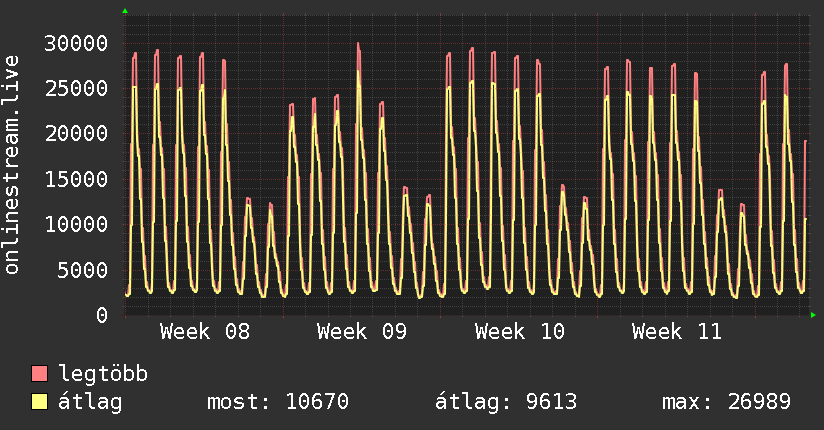Select the Week 10 axis label
This screenshot has width=824, height=430.
pyautogui.click(x=520, y=332)
